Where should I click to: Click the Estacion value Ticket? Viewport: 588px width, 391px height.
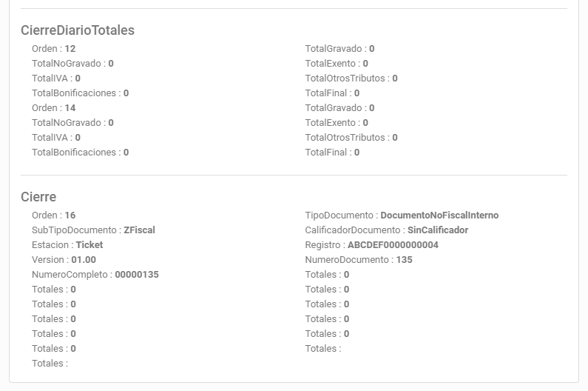point(89,245)
